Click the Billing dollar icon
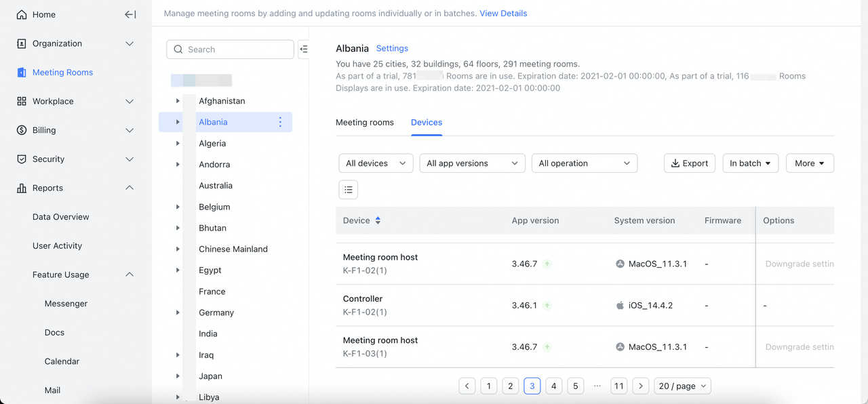Image resolution: width=868 pixels, height=404 pixels. [x=22, y=130]
